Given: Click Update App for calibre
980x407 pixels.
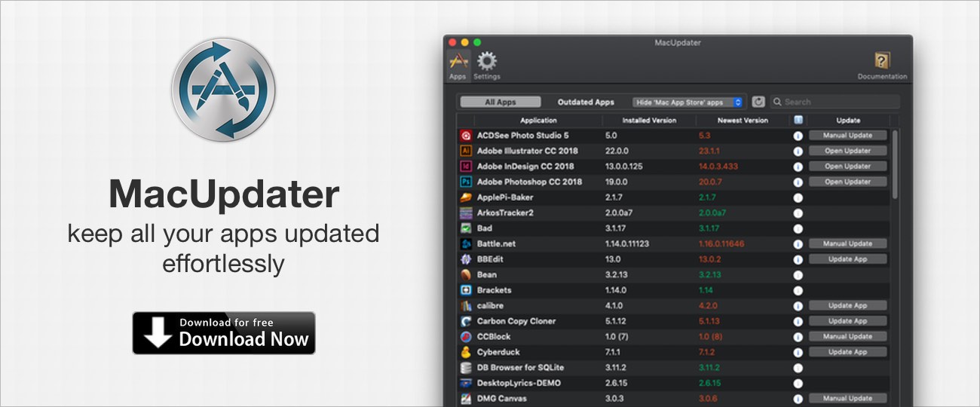Looking at the screenshot, I should click(x=848, y=305).
